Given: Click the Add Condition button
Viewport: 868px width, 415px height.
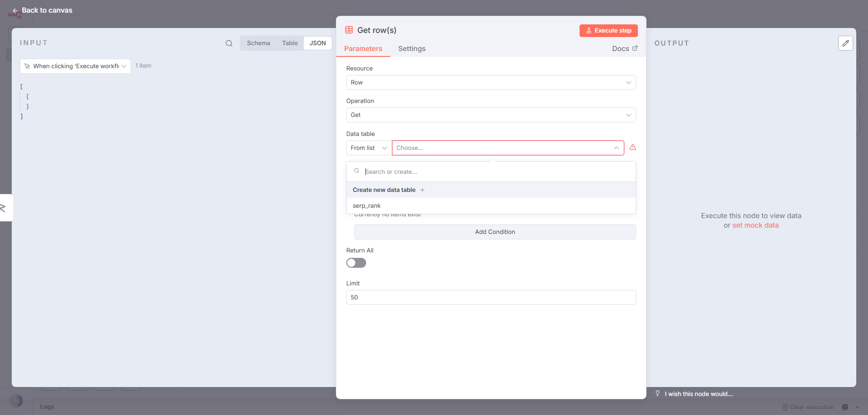Looking at the screenshot, I should pos(495,232).
